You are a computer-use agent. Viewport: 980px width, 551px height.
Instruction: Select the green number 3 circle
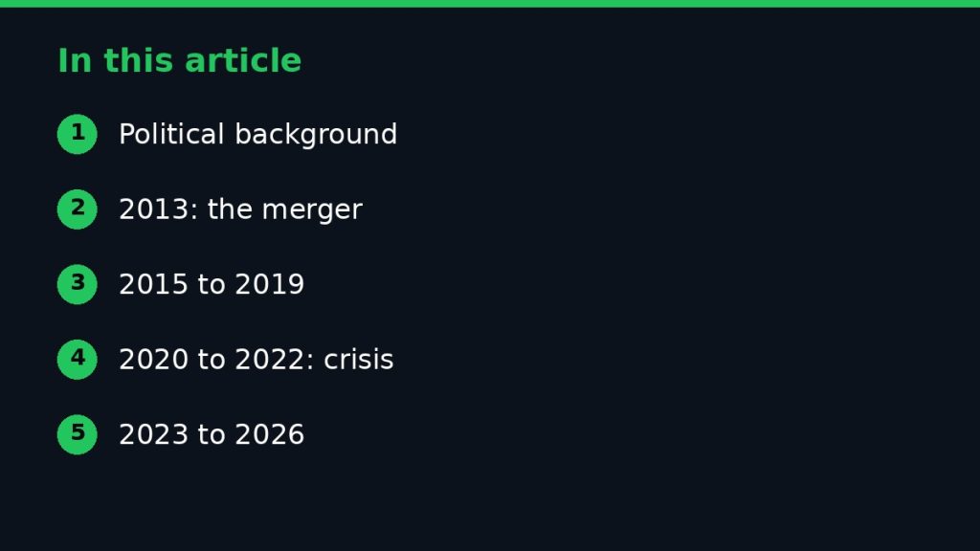pos(77,284)
